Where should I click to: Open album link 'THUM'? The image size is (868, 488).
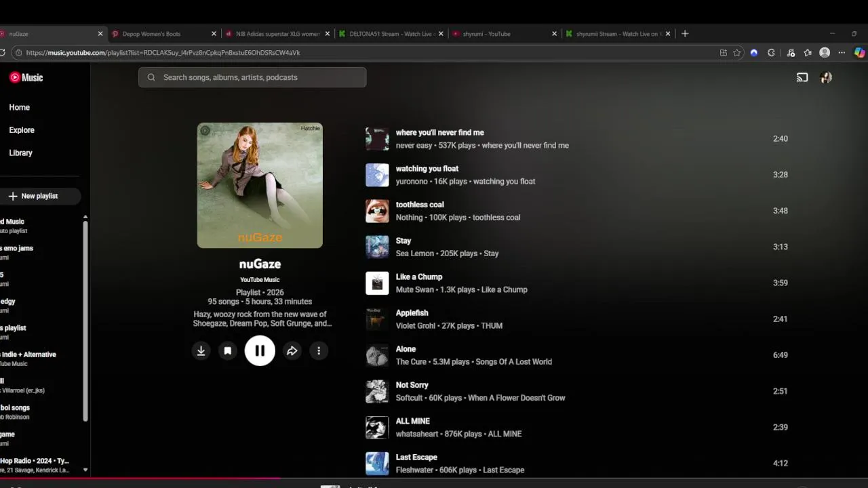pos(492,326)
